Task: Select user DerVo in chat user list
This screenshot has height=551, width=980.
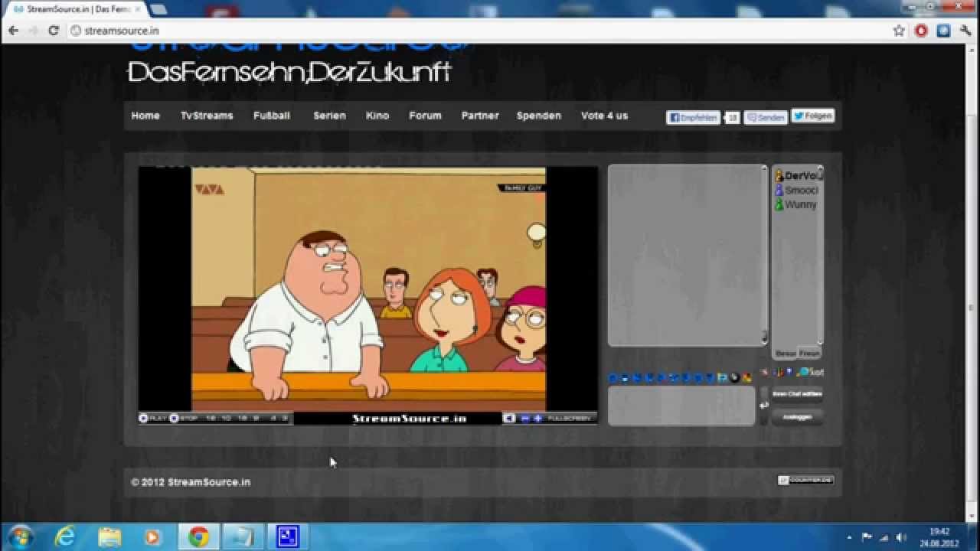Action: [797, 175]
